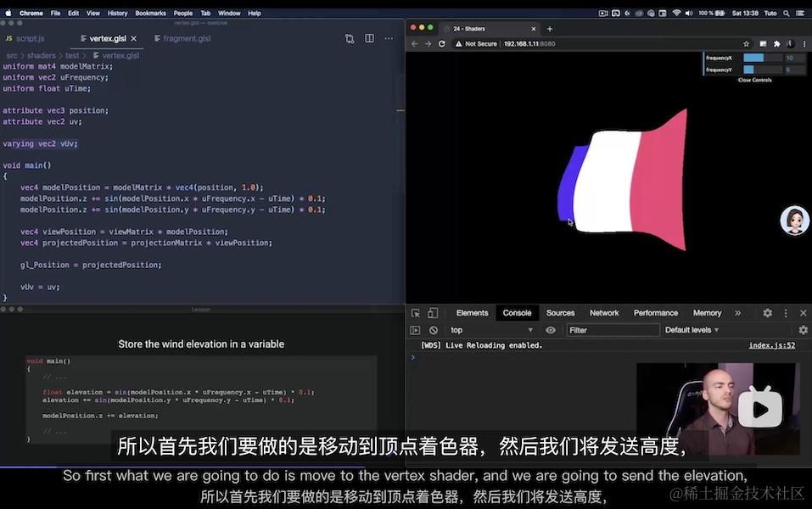This screenshot has width=812, height=509.
Task: Bookmark this page with the star icon
Action: click(746, 44)
